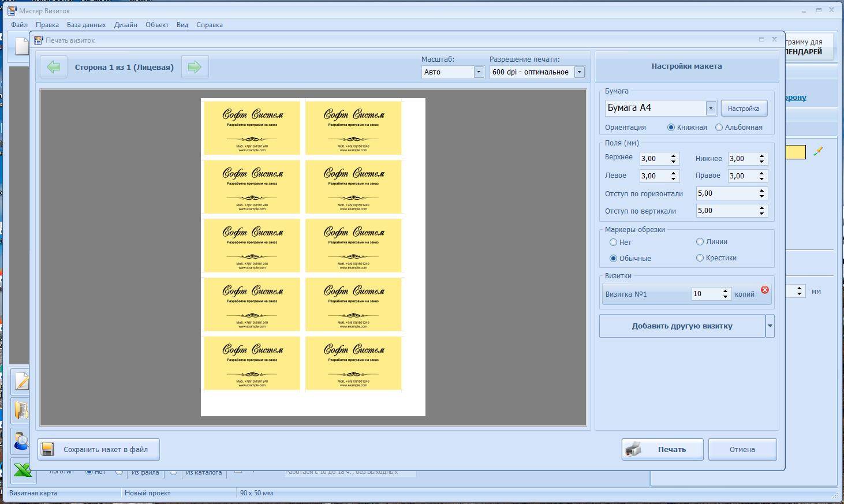This screenshot has height=504, width=844.
Task: Click the floppy disk save icon
Action: (x=48, y=449)
